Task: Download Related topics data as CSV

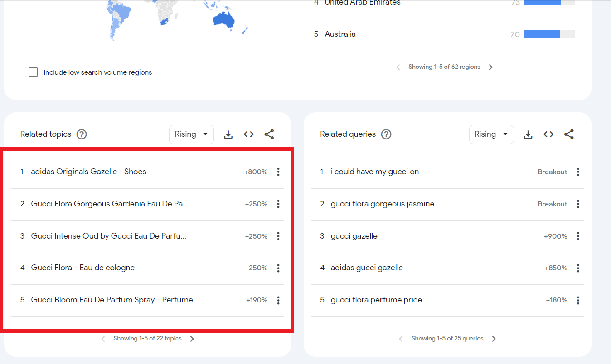Action: click(x=228, y=134)
